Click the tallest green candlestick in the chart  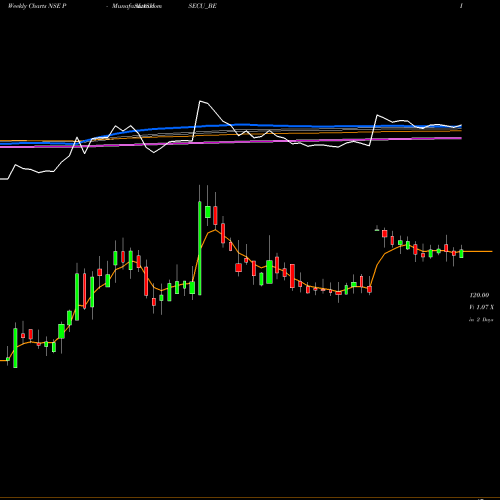pos(200,248)
